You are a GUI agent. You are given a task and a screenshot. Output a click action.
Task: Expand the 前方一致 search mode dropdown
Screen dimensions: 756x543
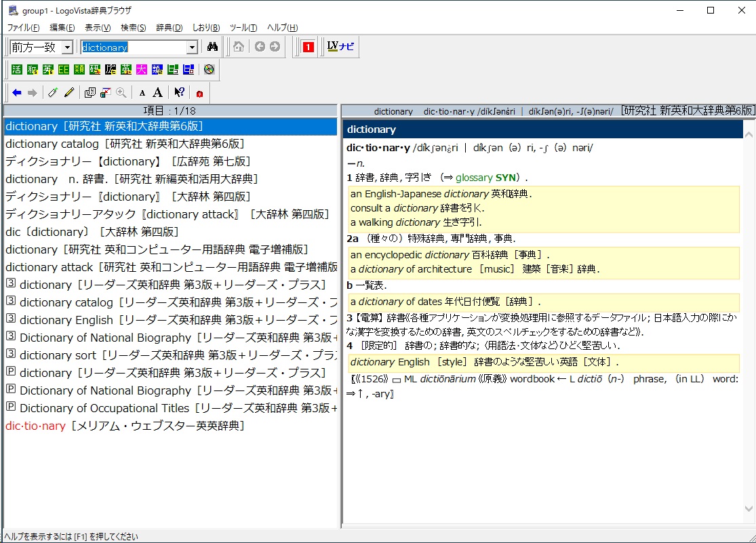[68, 47]
